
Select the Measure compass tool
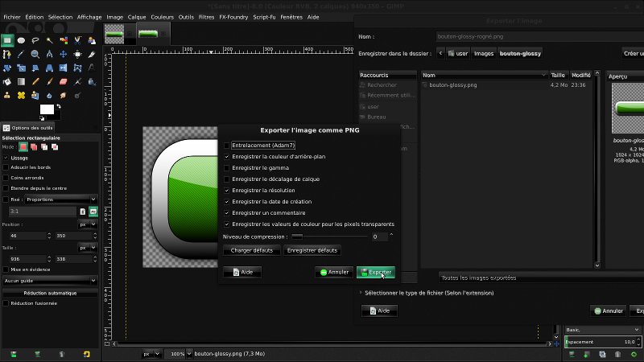click(49, 54)
